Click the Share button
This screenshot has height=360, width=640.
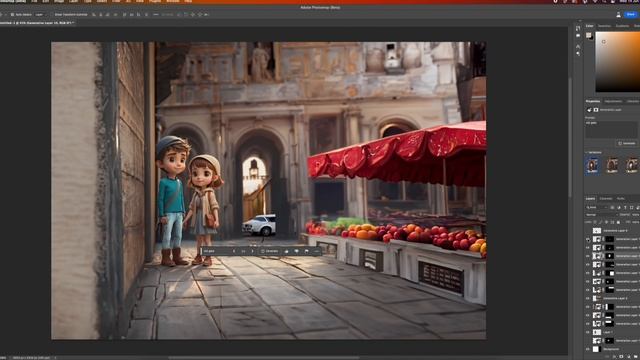[631, 14]
